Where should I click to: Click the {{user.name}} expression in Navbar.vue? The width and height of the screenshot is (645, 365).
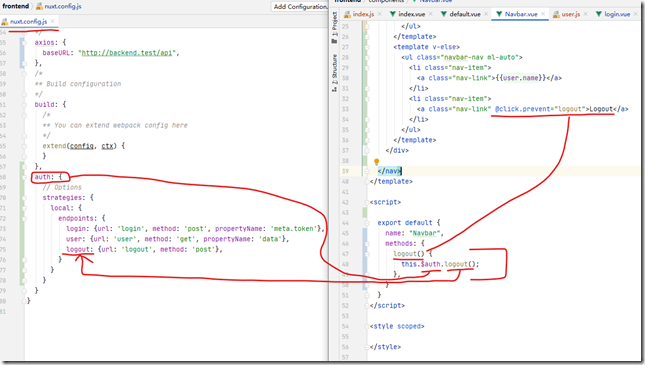[519, 78]
